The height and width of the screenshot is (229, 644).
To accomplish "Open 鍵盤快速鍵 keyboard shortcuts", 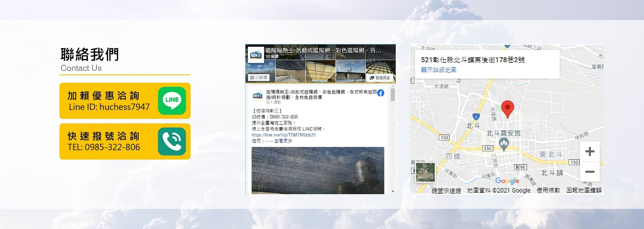I will click(x=446, y=191).
